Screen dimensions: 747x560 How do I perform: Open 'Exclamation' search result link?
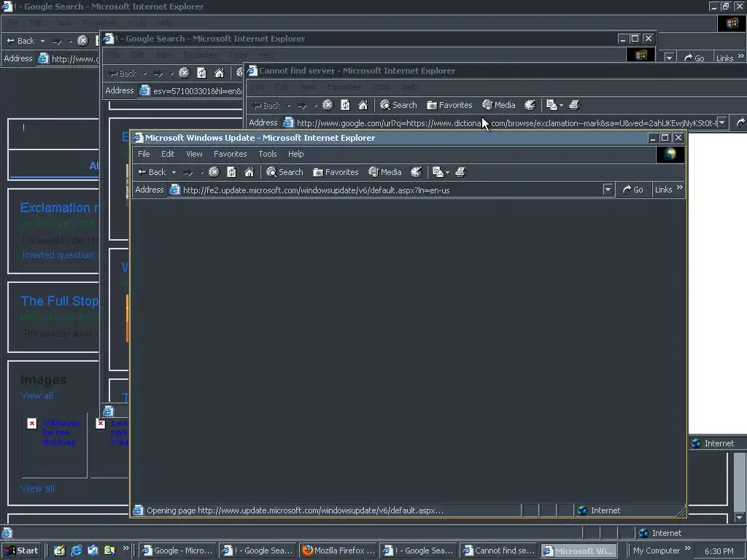(60, 208)
